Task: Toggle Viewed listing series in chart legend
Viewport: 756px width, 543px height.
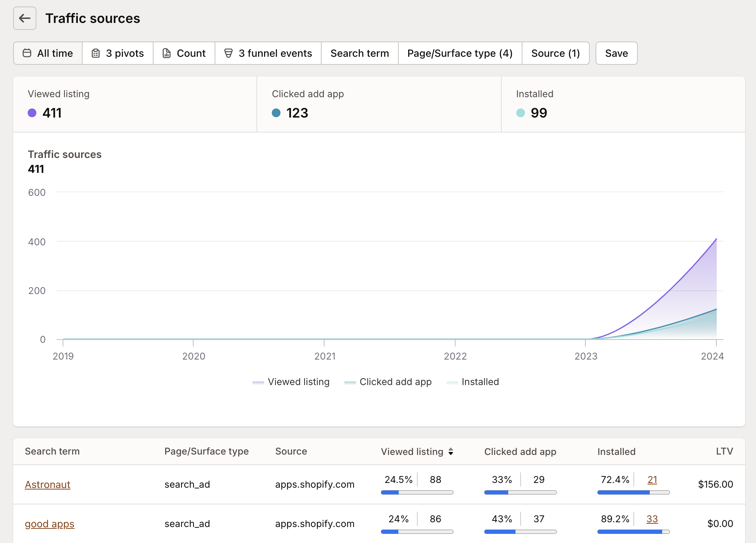Action: pyautogui.click(x=291, y=382)
